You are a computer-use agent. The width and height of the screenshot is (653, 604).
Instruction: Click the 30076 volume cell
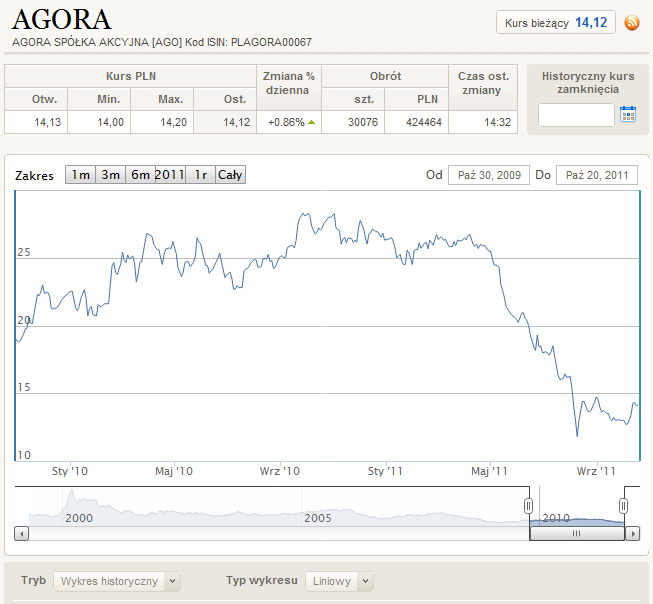point(353,122)
